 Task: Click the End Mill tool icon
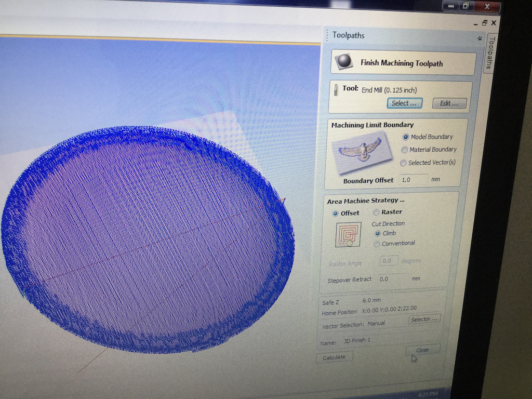(336, 89)
